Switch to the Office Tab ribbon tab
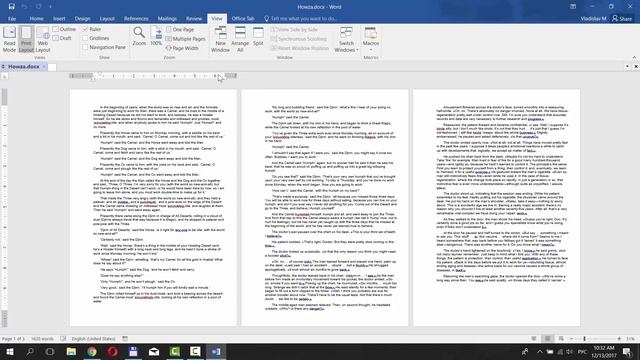This screenshot has height=360, width=640. tap(243, 19)
